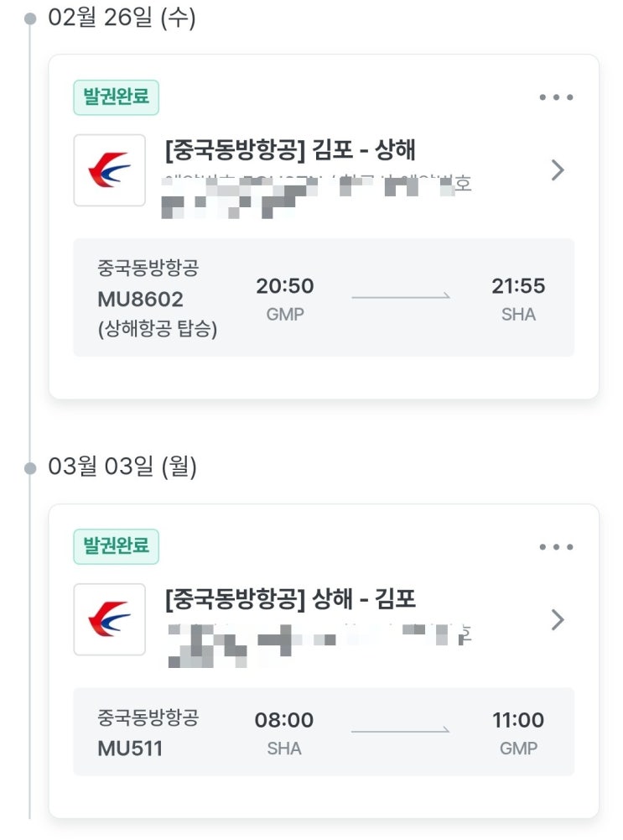Click the route arrow between SHA and GMP
The height and width of the screenshot is (840, 623).
point(401,731)
